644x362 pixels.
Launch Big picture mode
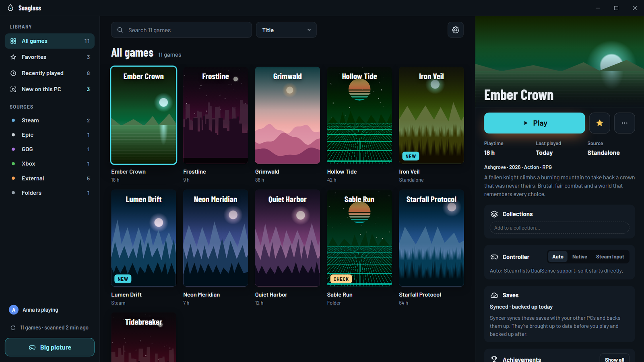[x=50, y=347]
